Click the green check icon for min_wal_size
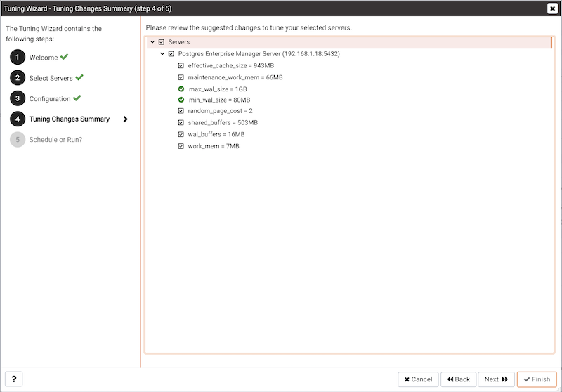The width and height of the screenshot is (562, 392). [x=181, y=100]
